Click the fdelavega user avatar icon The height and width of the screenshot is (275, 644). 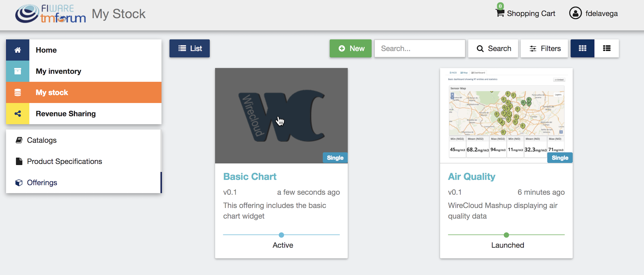575,13
